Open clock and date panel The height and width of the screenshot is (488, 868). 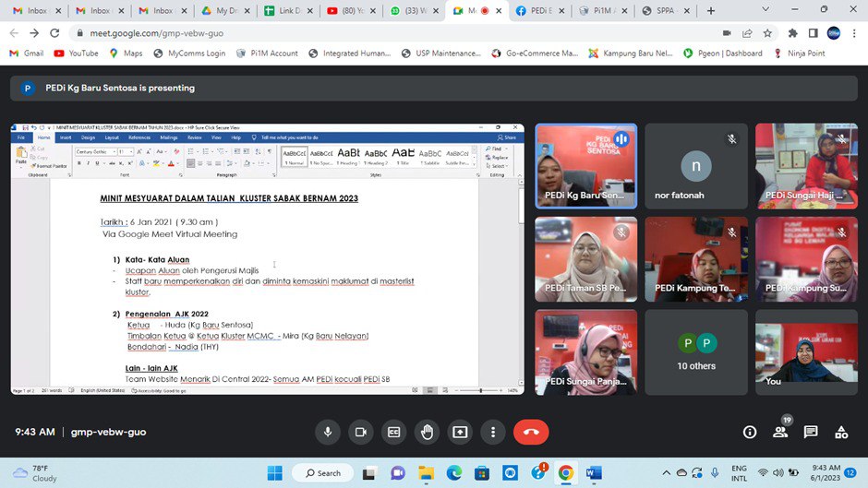pyautogui.click(x=826, y=473)
